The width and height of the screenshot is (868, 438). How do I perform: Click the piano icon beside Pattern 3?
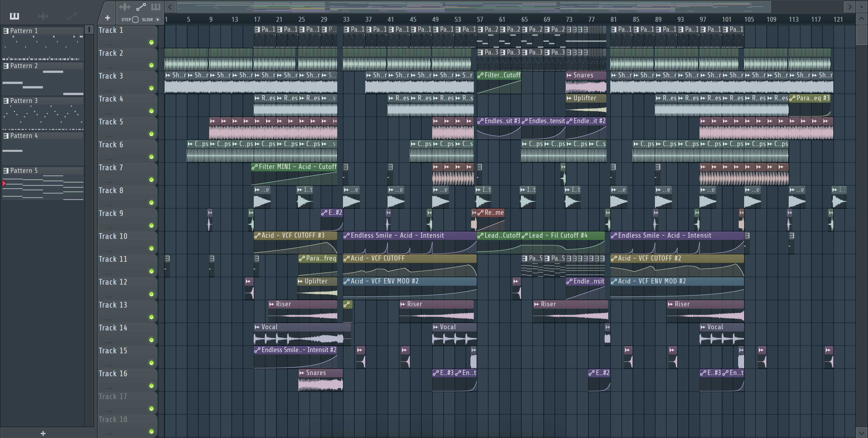pos(6,101)
